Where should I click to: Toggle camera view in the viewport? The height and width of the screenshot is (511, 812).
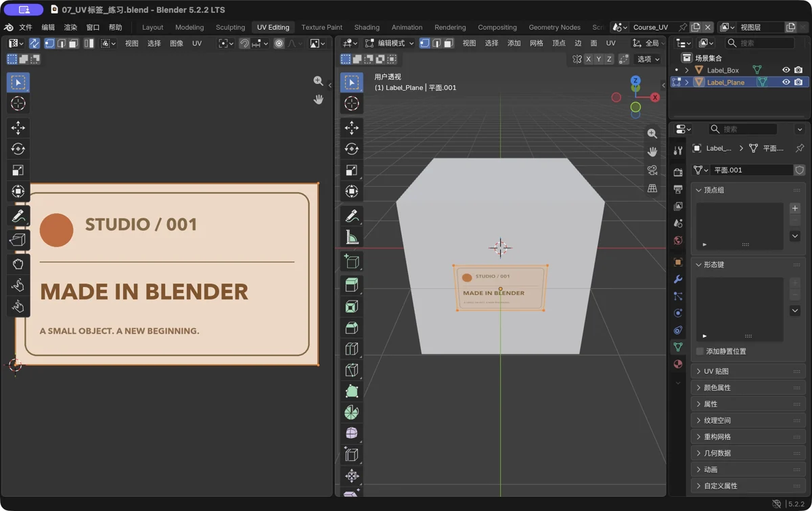[x=652, y=170]
